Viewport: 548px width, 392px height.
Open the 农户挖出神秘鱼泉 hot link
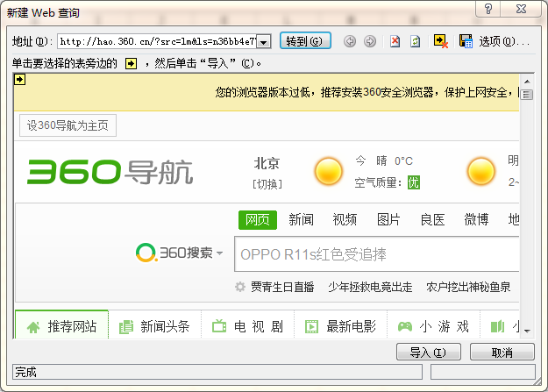click(x=468, y=287)
